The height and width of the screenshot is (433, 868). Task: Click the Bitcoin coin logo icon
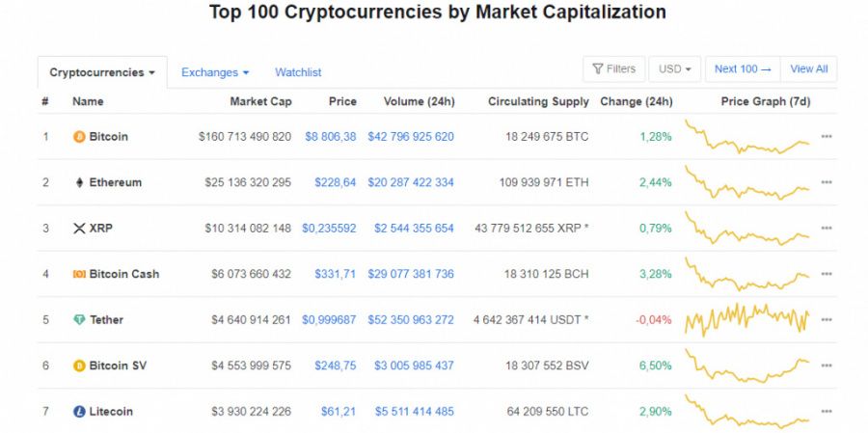[79, 137]
